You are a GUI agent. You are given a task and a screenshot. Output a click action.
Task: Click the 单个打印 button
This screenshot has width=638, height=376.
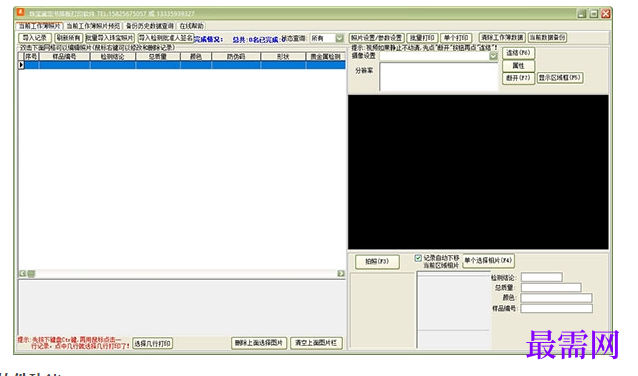coord(456,38)
